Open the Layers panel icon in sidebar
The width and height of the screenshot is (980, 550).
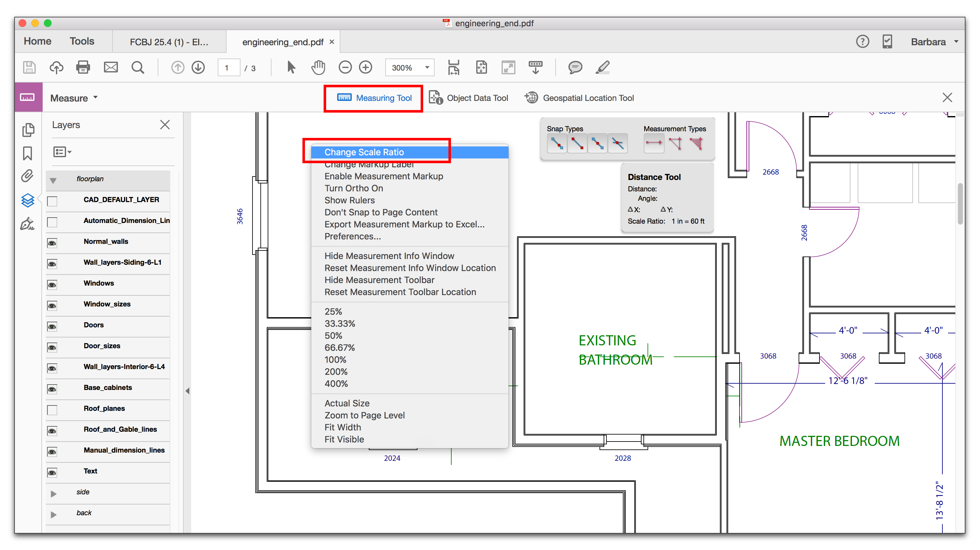click(27, 200)
